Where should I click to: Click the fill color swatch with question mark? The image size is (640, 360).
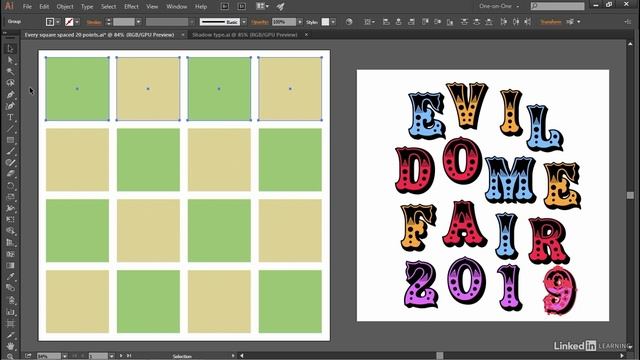pos(50,22)
